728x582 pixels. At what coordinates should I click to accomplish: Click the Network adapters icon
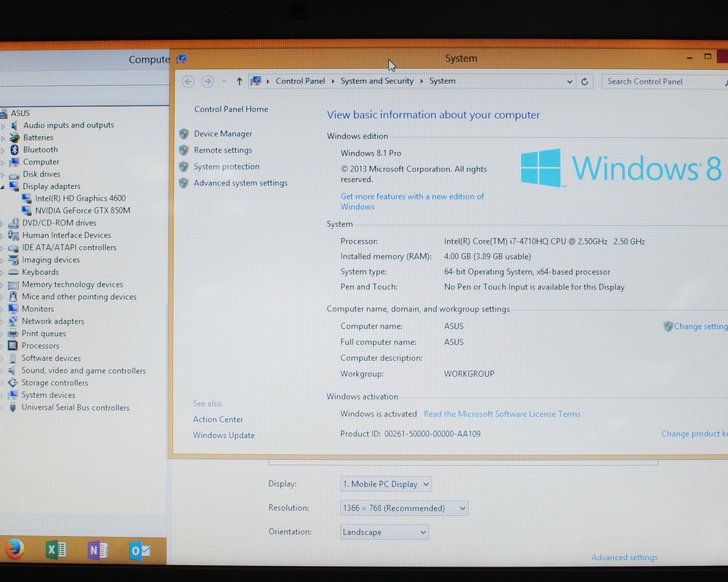tap(13, 321)
